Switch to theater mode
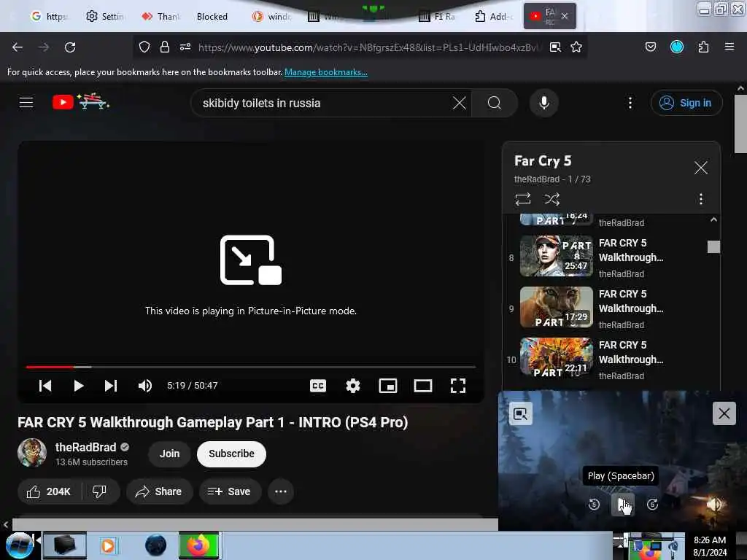 pos(422,385)
